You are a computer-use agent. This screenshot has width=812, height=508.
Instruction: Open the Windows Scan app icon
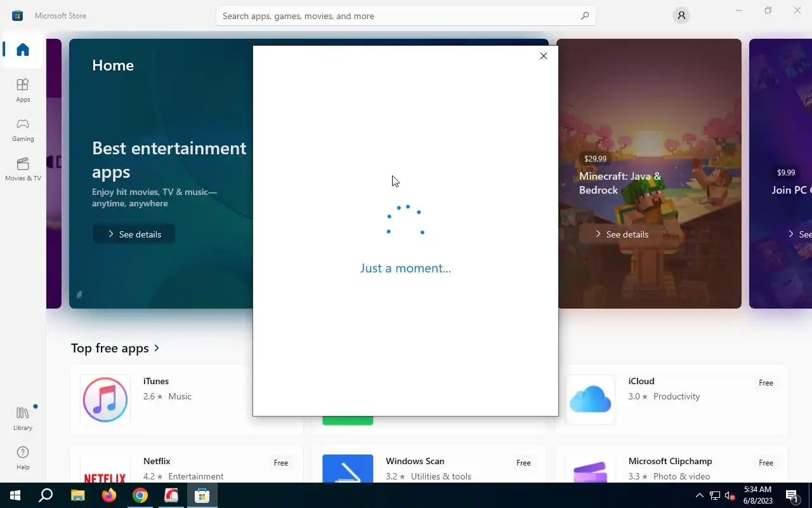[x=348, y=469]
